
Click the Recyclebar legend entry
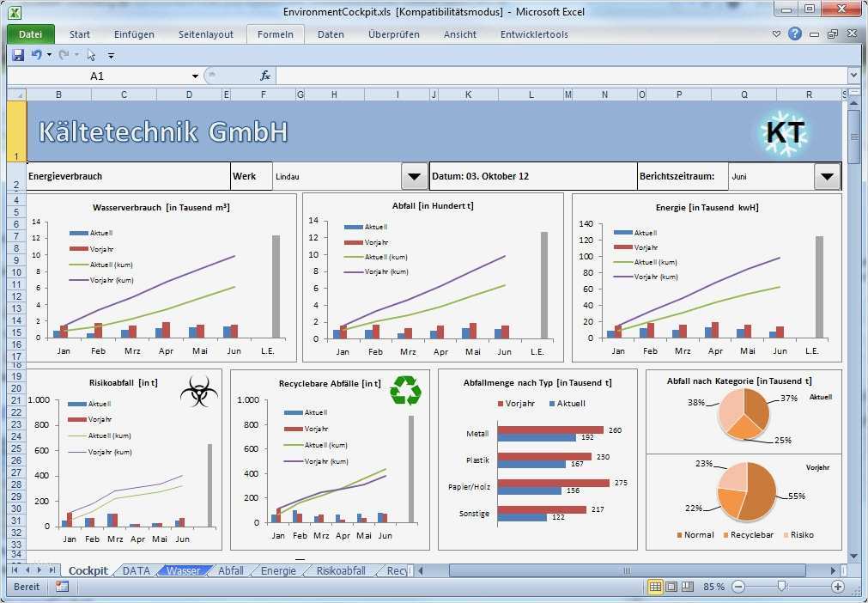pos(748,535)
